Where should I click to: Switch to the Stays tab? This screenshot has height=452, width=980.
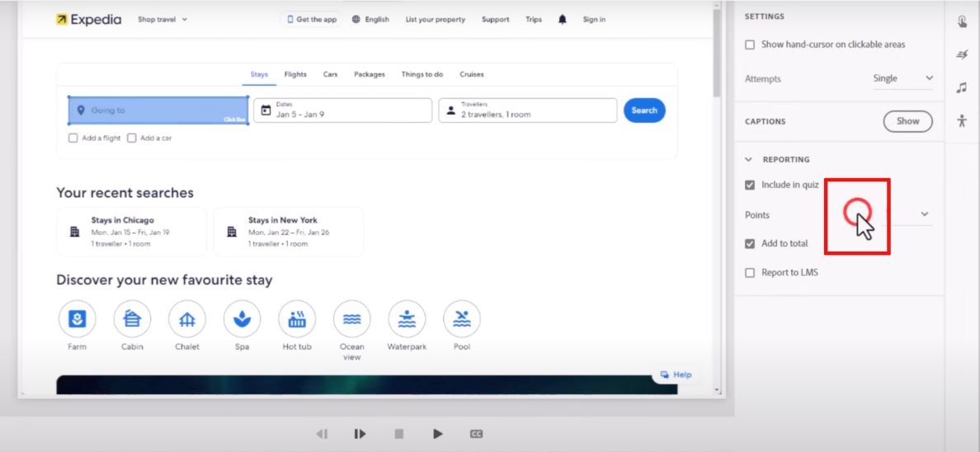point(259,74)
